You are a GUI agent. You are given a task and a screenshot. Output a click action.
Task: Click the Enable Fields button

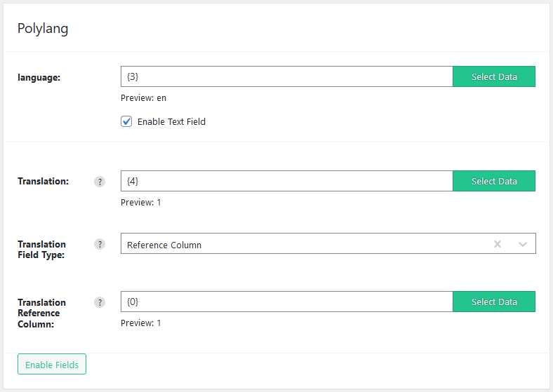pos(52,364)
